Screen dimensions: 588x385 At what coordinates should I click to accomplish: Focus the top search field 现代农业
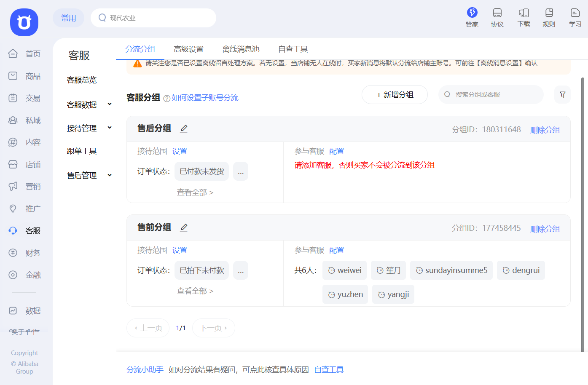pos(153,18)
